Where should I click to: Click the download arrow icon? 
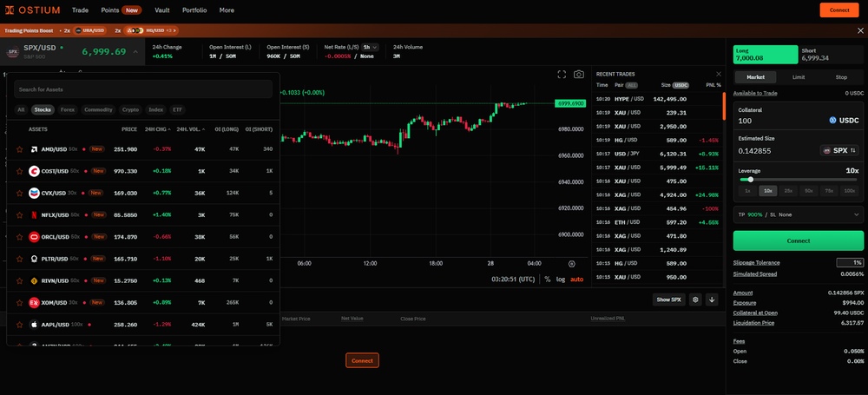[712, 300]
